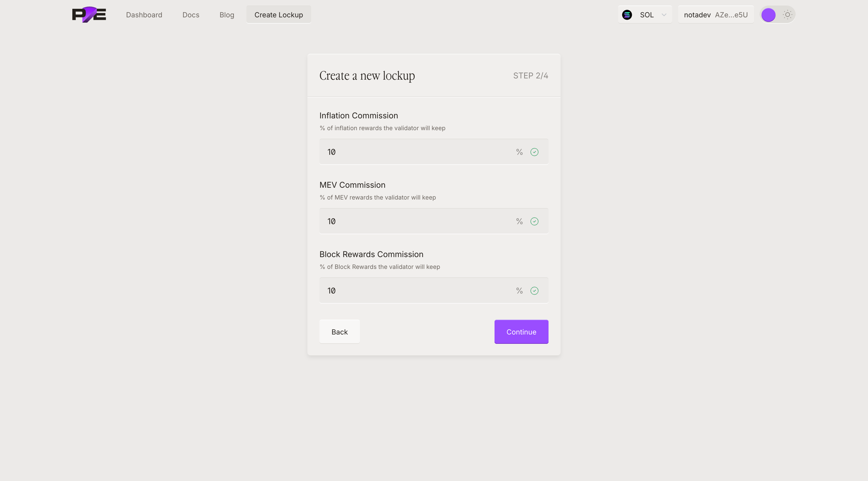Open the Blog link
Image resolution: width=868 pixels, height=481 pixels.
pyautogui.click(x=227, y=15)
